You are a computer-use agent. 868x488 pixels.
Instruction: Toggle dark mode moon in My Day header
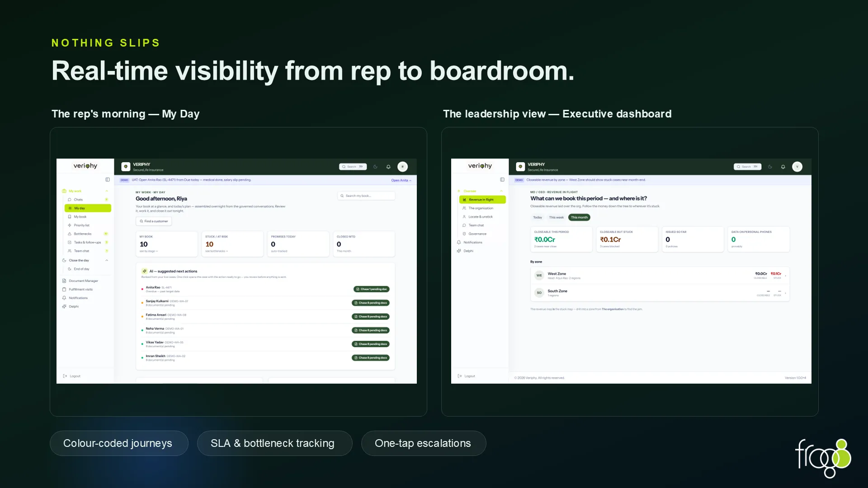375,167
